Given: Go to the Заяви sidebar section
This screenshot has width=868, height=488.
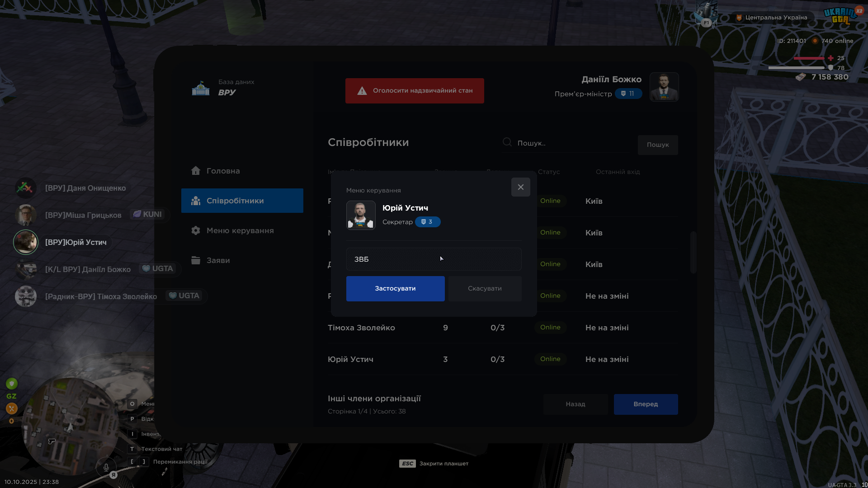Looking at the screenshot, I should pyautogui.click(x=210, y=260).
